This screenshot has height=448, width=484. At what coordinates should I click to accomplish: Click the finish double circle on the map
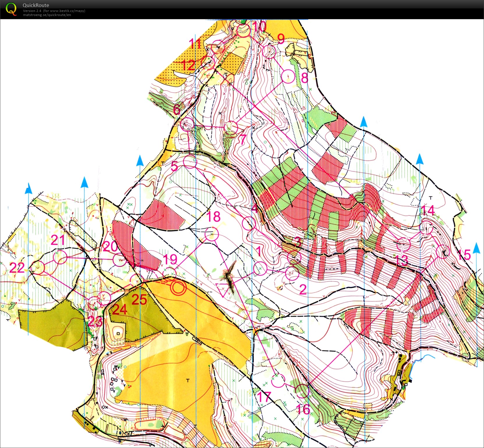[178, 288]
